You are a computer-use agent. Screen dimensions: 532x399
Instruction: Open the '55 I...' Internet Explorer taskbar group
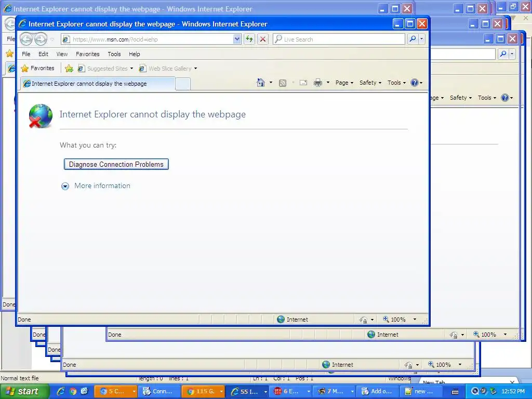(249, 391)
